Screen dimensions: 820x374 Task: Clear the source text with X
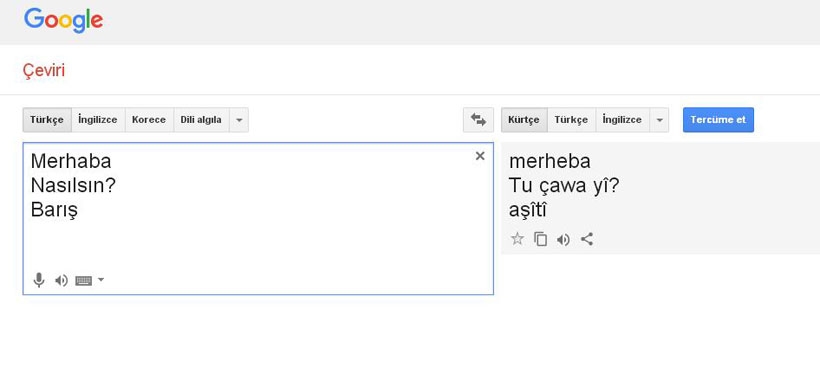pos(480,155)
